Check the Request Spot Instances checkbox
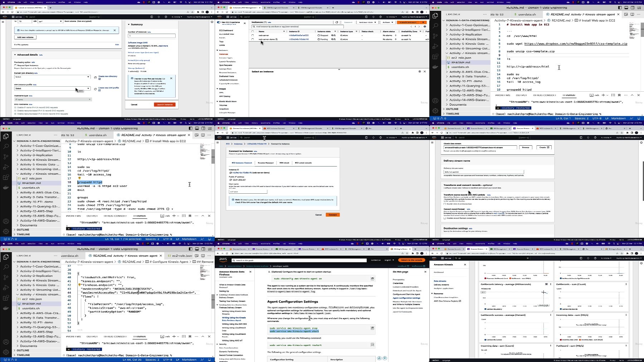This screenshot has width=644, height=362. (x=15, y=66)
